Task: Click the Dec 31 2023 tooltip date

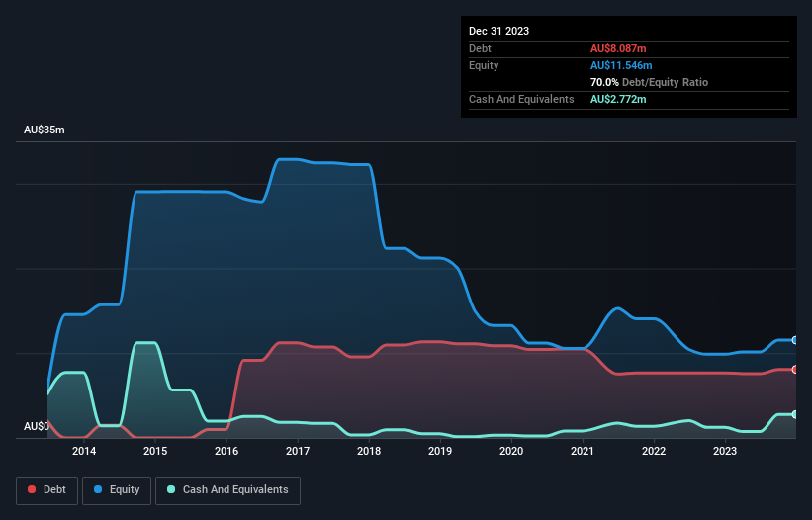Action: click(498, 31)
